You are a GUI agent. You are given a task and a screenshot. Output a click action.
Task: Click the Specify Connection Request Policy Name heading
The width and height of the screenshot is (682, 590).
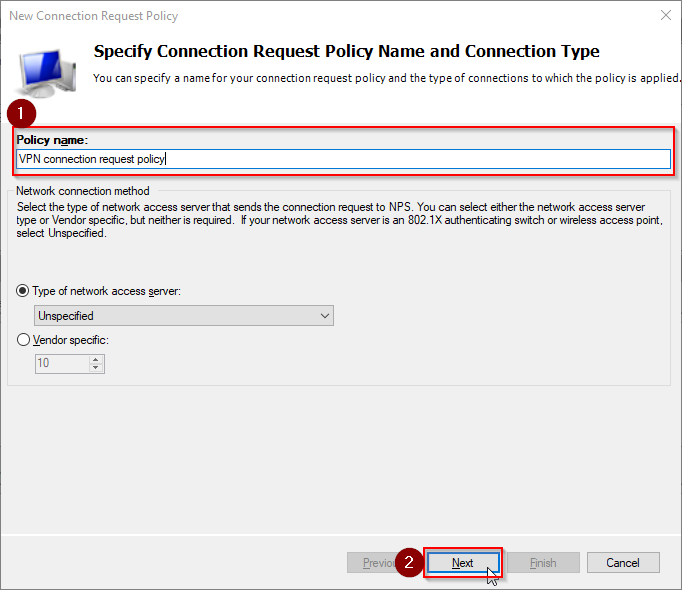click(x=346, y=51)
